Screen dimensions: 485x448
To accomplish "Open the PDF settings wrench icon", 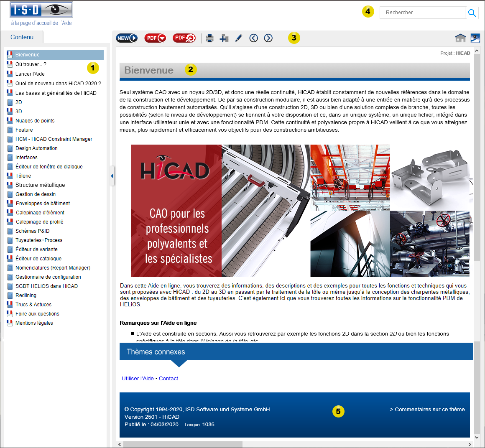I will pyautogui.click(x=184, y=38).
